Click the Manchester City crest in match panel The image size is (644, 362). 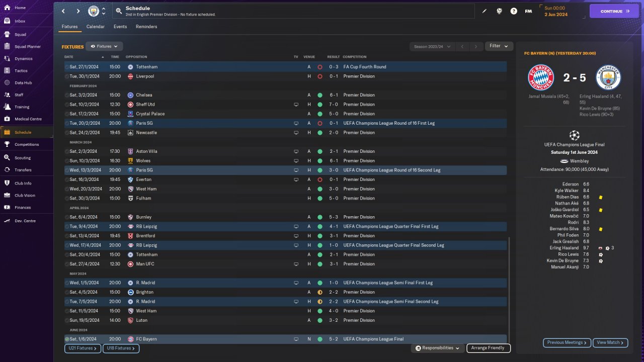608,77
